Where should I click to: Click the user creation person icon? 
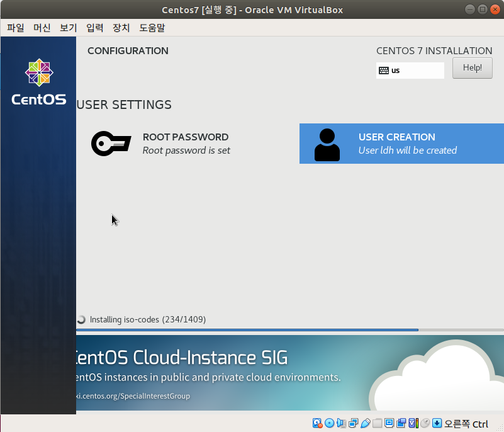327,144
